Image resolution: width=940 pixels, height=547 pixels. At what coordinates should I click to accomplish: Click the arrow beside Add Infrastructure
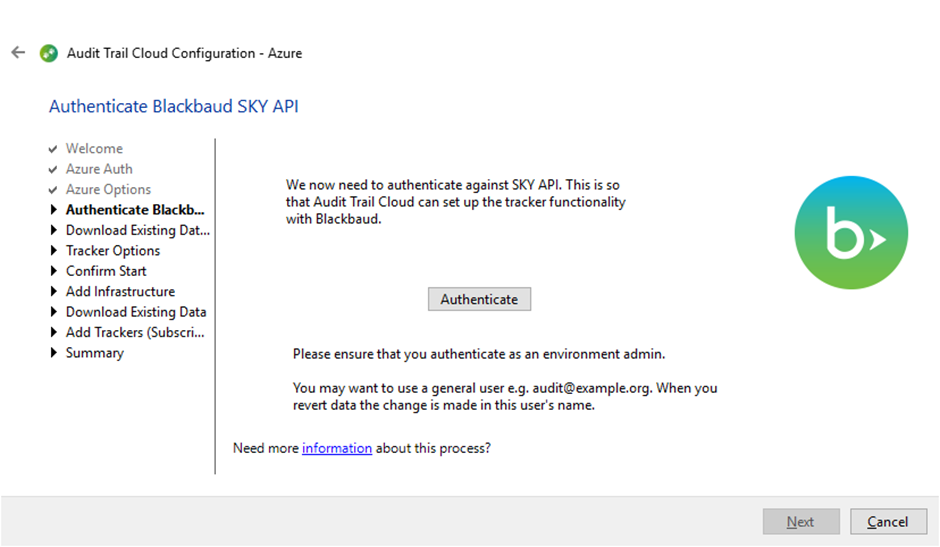click(x=53, y=291)
